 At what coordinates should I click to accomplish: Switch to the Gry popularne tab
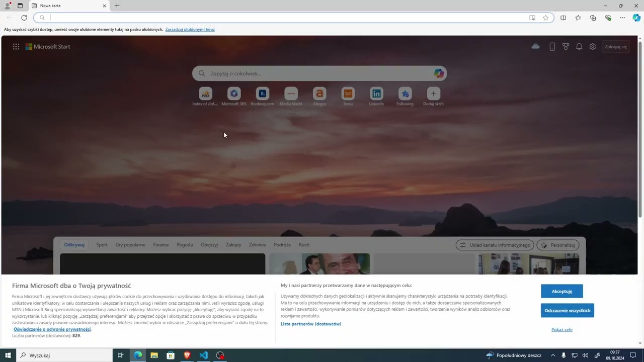tap(130, 245)
